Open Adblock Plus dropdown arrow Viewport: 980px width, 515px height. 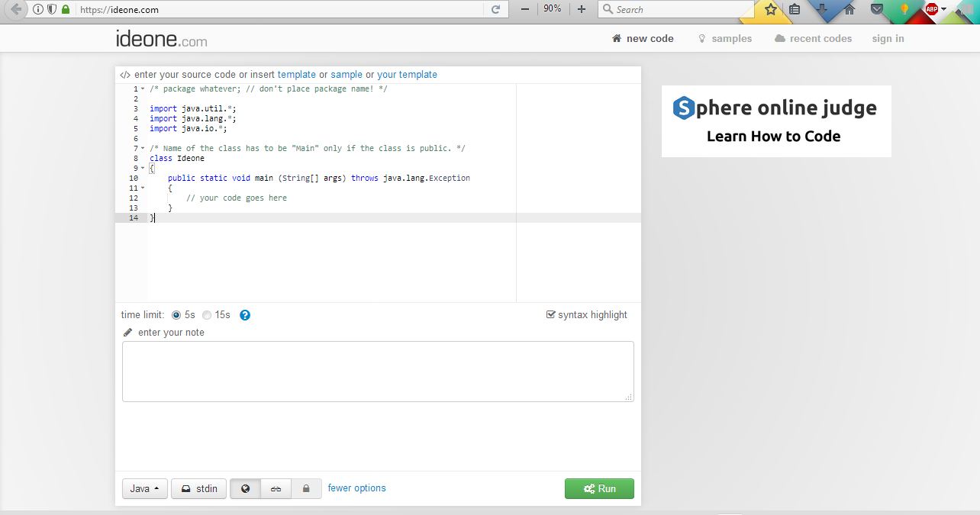(x=944, y=10)
